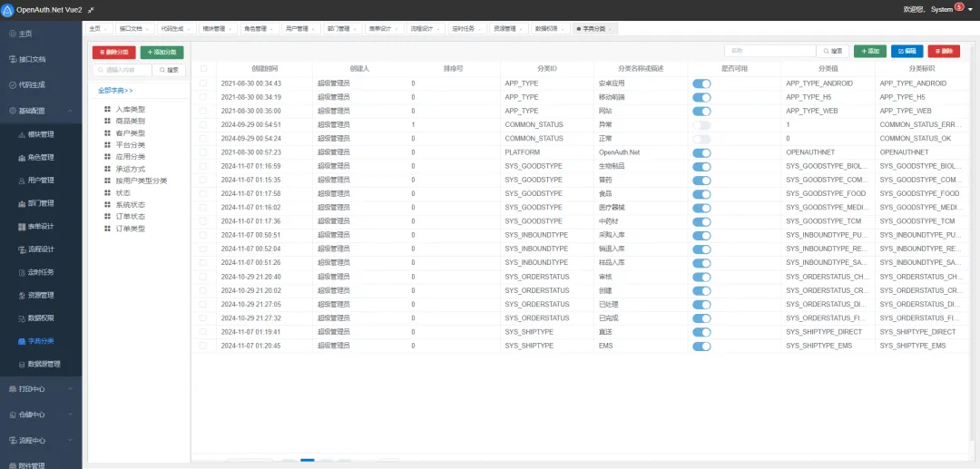Click the SYS_GOODSTYPE_FOOD value cell
The width and height of the screenshot is (980, 469).
828,193
